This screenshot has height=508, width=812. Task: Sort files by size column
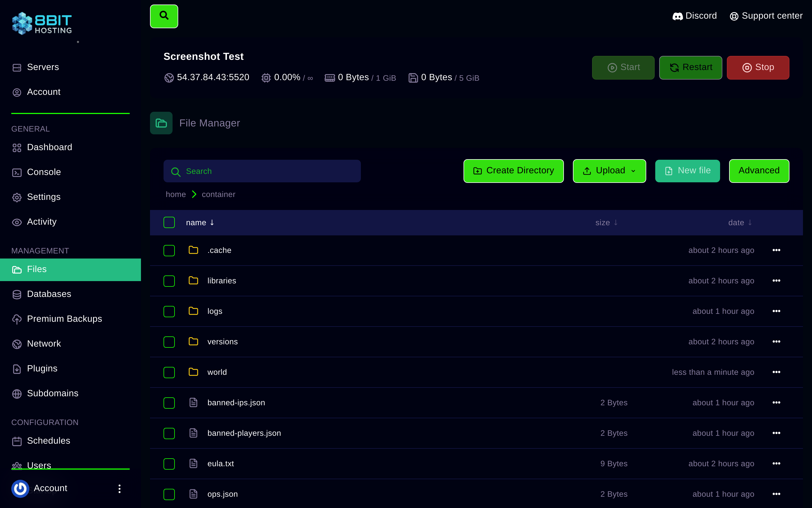pyautogui.click(x=606, y=222)
